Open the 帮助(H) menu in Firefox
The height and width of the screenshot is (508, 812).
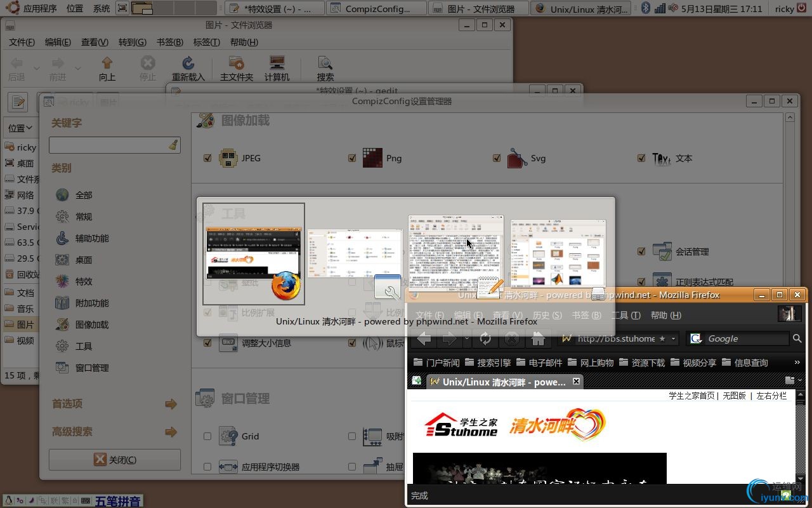pyautogui.click(x=666, y=315)
